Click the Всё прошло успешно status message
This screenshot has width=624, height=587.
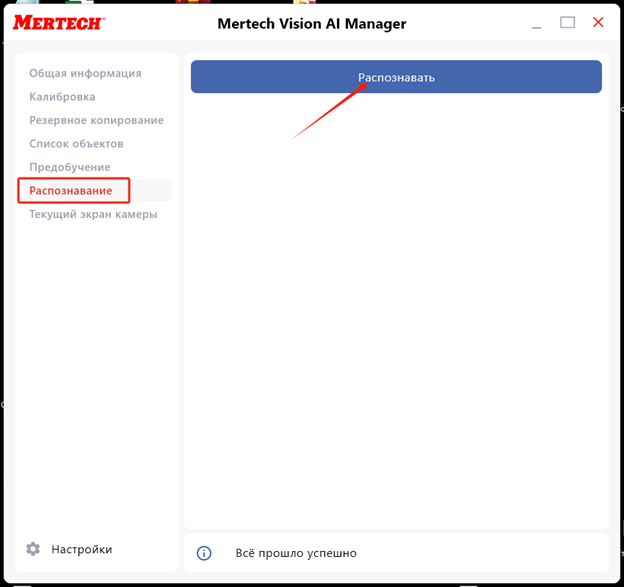[296, 553]
